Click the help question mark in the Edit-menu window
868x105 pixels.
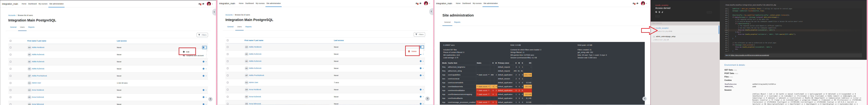[210, 99]
